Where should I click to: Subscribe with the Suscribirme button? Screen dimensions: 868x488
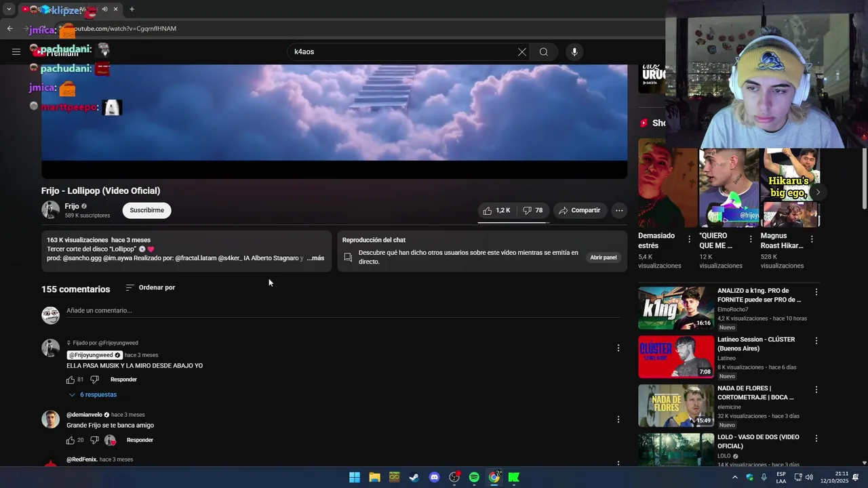[x=147, y=210]
